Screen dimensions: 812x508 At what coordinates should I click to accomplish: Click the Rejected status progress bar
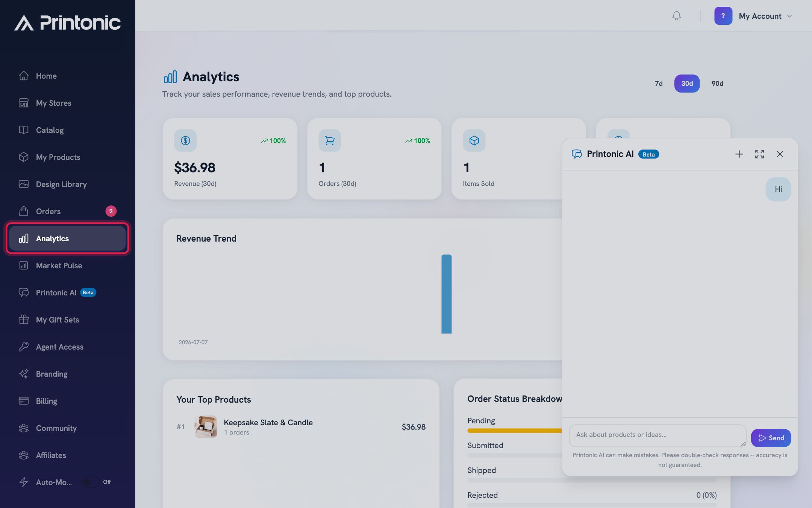tap(592, 505)
